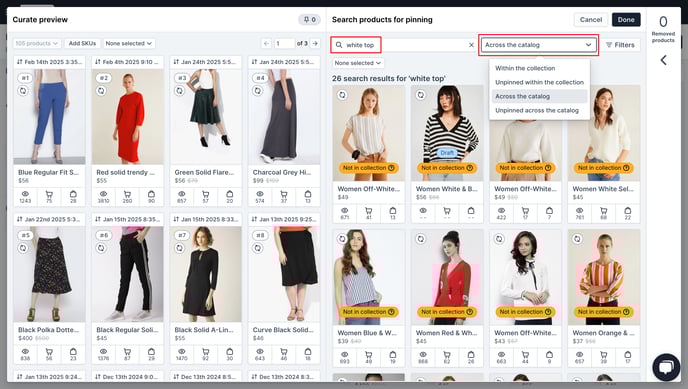Click the sort arrows icon beside Feb 14th 2025 date

[x=19, y=62]
